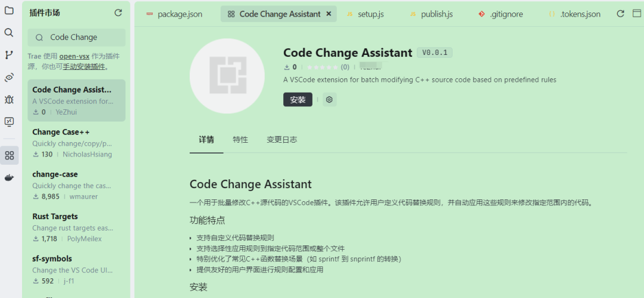Click the extension settings gear icon
644x298 pixels.
329,100
